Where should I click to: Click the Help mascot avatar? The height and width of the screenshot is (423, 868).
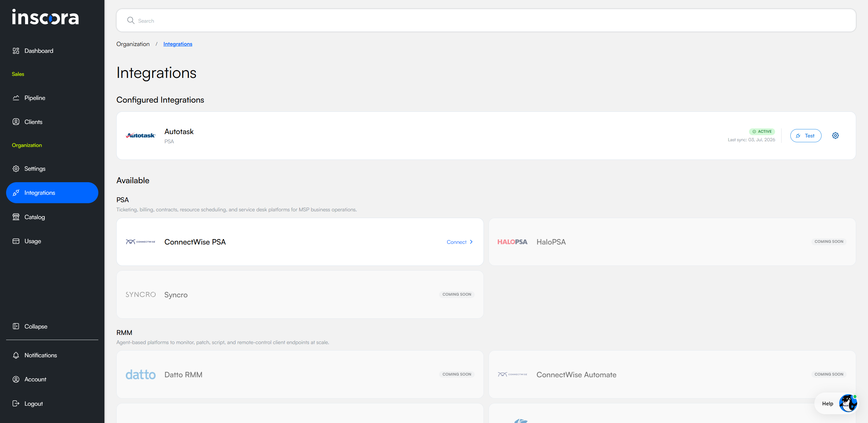coord(848,403)
